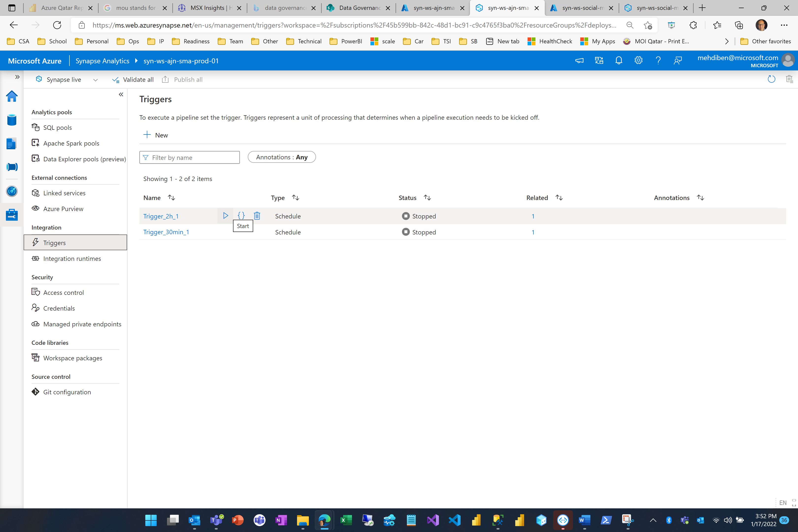Viewport: 798px width, 532px height.
Task: Collapse the Manage side panel
Action: coord(121,95)
